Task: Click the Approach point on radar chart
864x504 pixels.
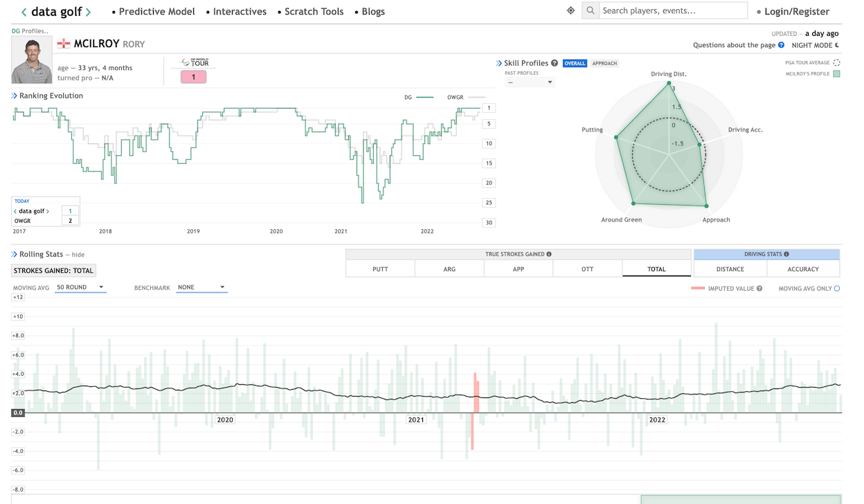Action: (x=705, y=206)
